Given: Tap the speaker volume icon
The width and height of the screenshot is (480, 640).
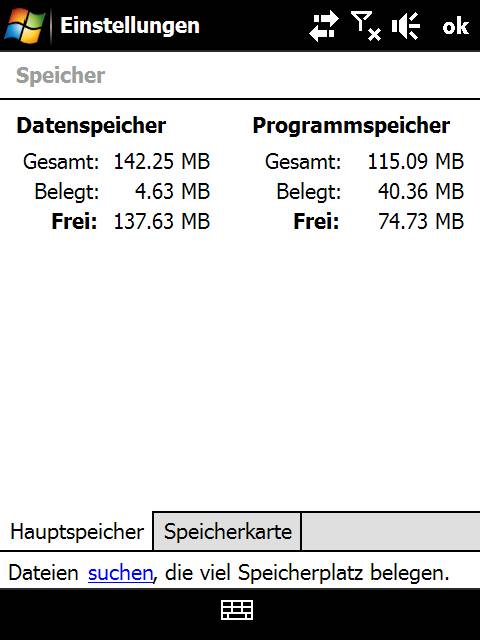Looking at the screenshot, I should (406, 26).
